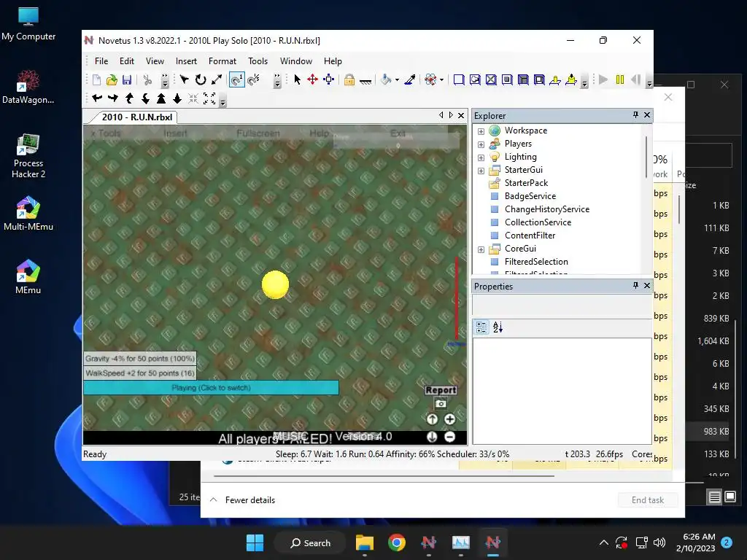Save the place with floppy disk icon
747x560 pixels.
coord(127,79)
